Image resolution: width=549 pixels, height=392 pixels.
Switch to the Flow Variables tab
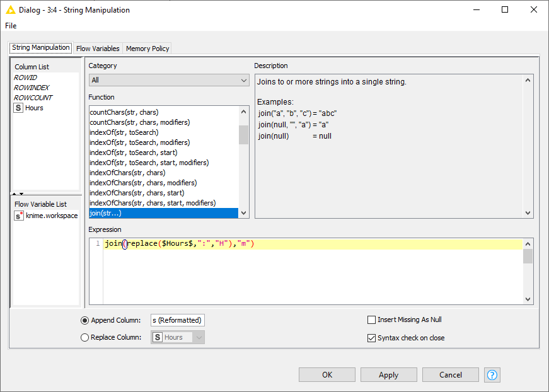point(98,48)
